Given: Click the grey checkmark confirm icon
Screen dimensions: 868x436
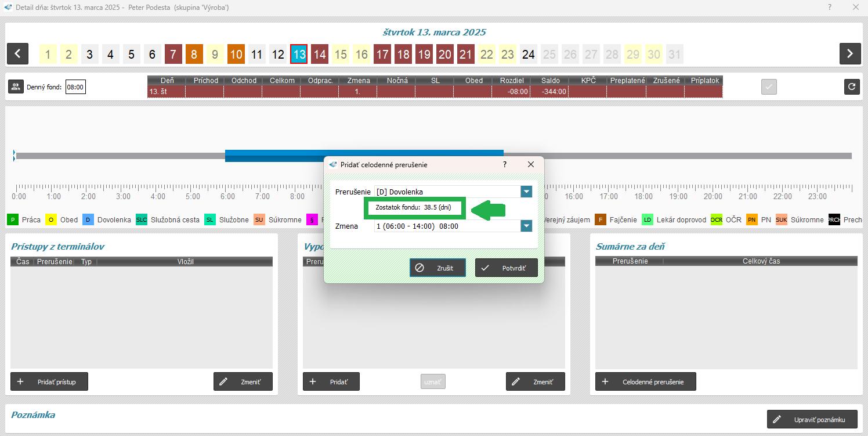Looking at the screenshot, I should pyautogui.click(x=769, y=87).
